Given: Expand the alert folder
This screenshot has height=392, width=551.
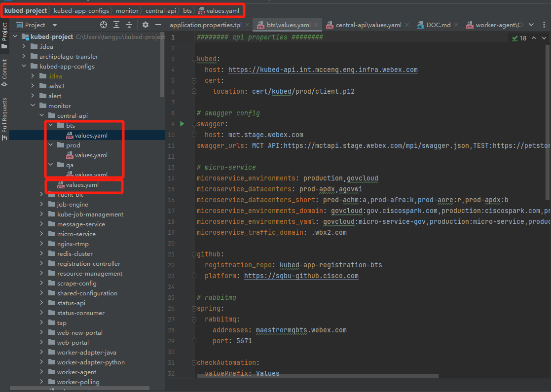Looking at the screenshot, I should [33, 96].
